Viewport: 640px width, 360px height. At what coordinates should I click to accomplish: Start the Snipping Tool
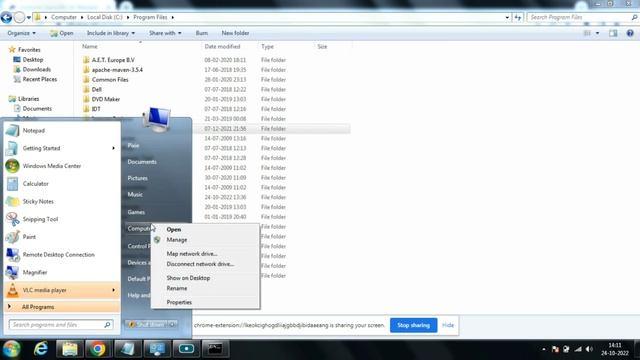pyautogui.click(x=61, y=219)
